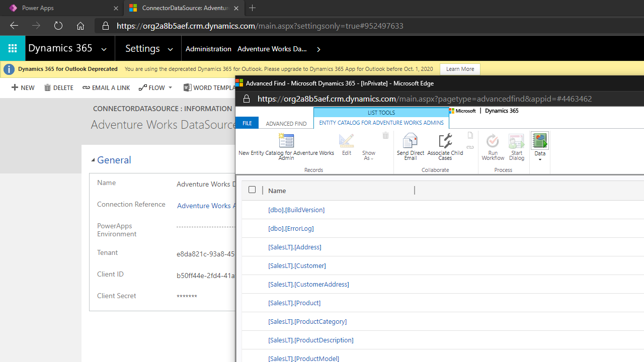Open the [SalesLT].[Product] record
The width and height of the screenshot is (644, 362).
click(x=294, y=303)
